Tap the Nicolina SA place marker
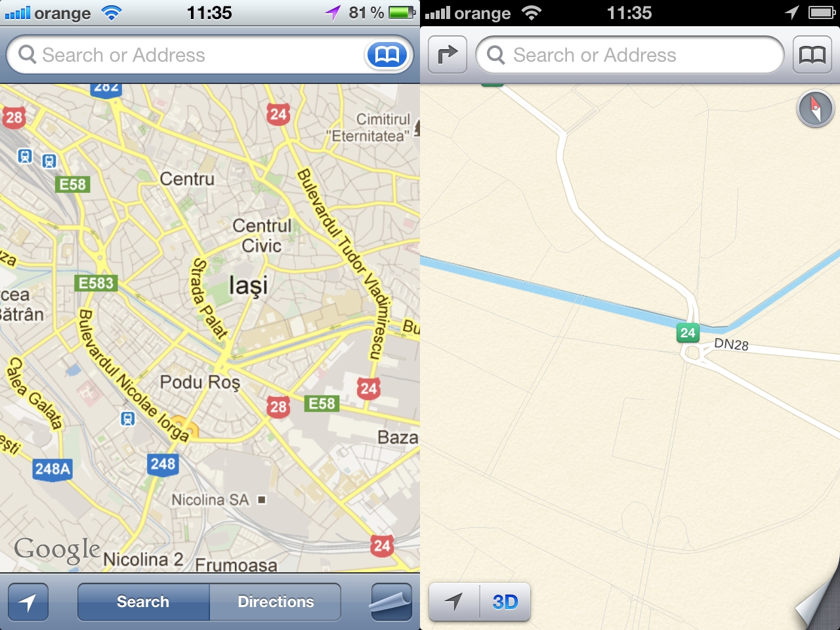This screenshot has width=840, height=630. [262, 500]
